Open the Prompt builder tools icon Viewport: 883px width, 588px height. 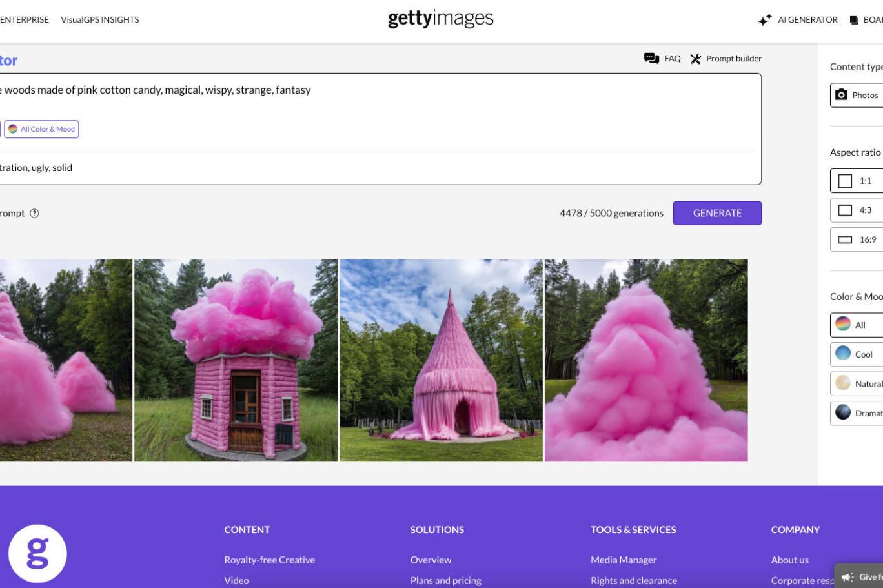pos(695,59)
